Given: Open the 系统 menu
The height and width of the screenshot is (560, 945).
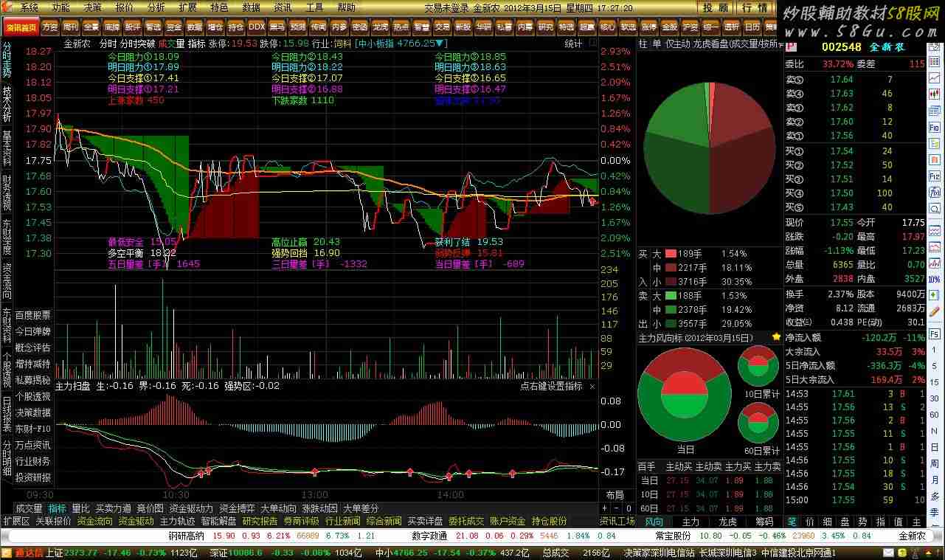Looking at the screenshot, I should (x=30, y=7).
